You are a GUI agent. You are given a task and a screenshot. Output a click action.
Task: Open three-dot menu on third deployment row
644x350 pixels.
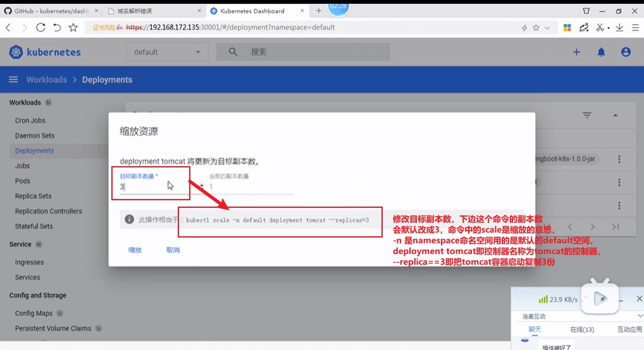[619, 205]
